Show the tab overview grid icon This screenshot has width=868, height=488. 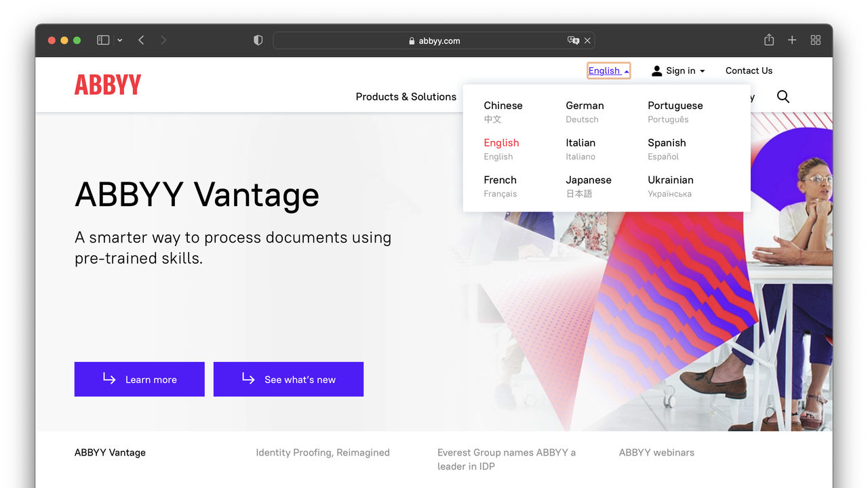pyautogui.click(x=816, y=41)
